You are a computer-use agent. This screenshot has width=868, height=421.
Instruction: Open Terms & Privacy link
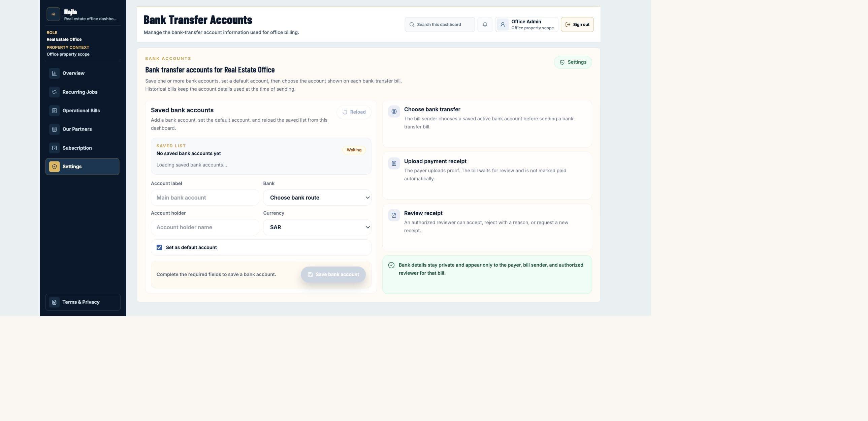(x=83, y=302)
